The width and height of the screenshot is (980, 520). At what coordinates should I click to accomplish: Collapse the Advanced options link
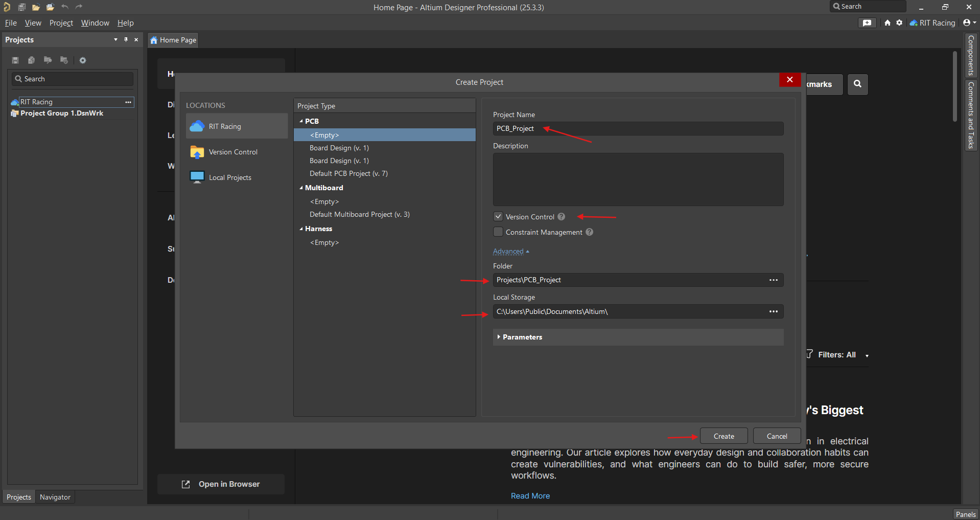tap(511, 252)
